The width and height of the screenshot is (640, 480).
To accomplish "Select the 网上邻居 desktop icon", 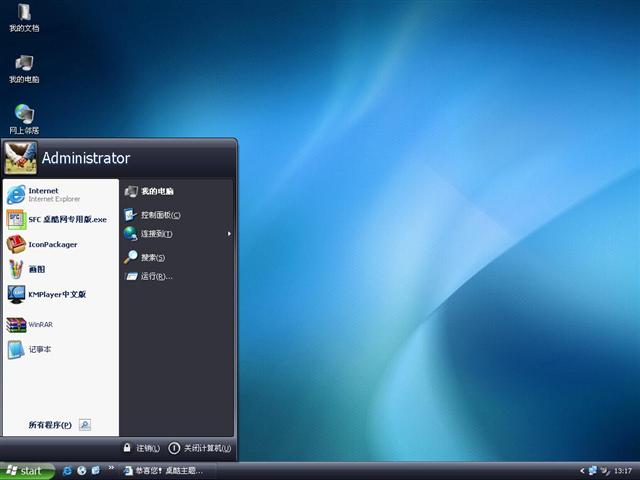I will [x=24, y=117].
